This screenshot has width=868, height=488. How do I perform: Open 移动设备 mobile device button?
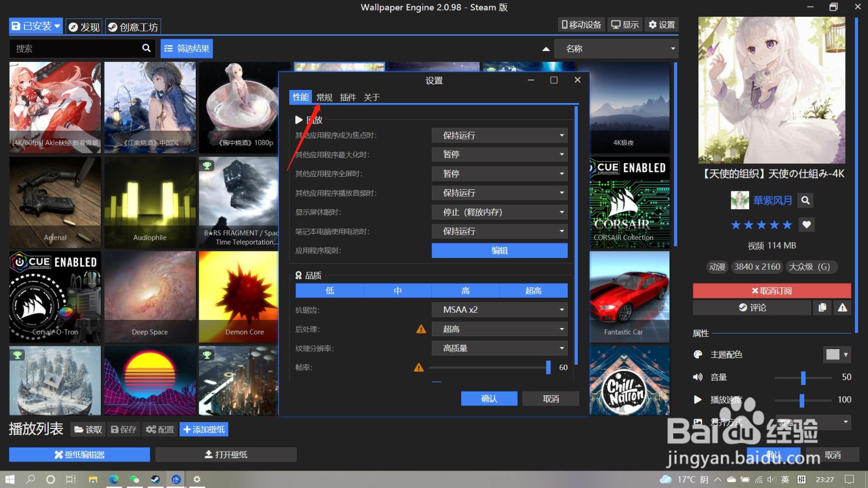tap(582, 24)
